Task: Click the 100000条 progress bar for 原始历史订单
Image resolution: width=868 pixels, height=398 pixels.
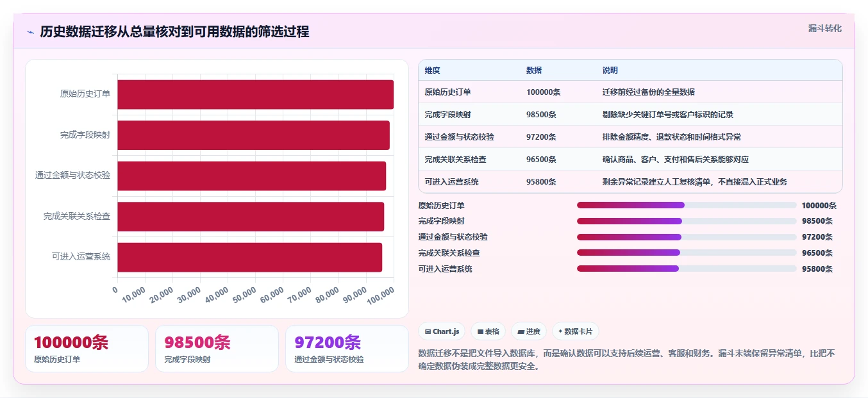Action: click(687, 205)
